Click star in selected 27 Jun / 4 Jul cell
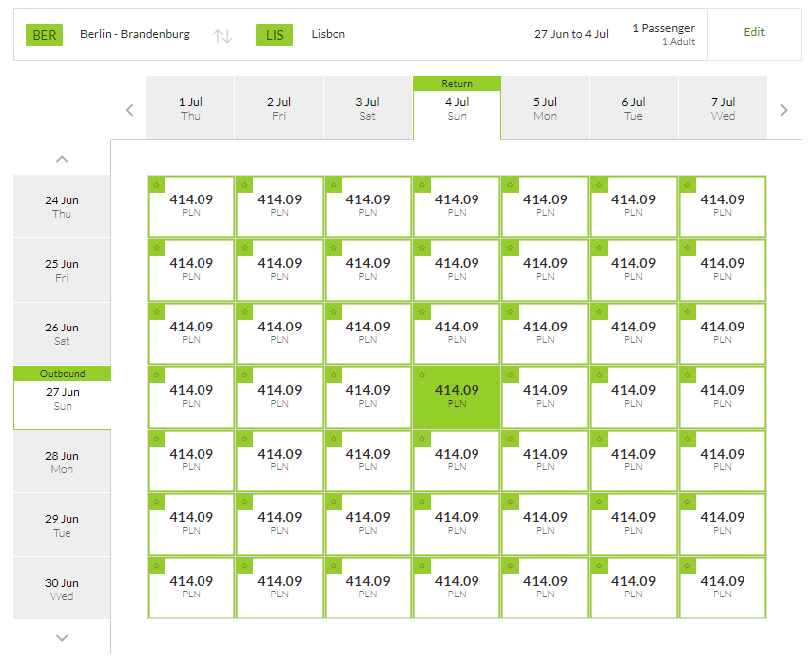The image size is (812, 660). point(422,375)
